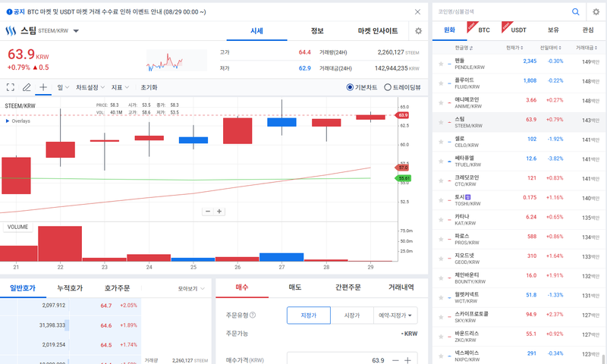Switch to the USDT market tab
The height and width of the screenshot is (364, 607).
518,30
